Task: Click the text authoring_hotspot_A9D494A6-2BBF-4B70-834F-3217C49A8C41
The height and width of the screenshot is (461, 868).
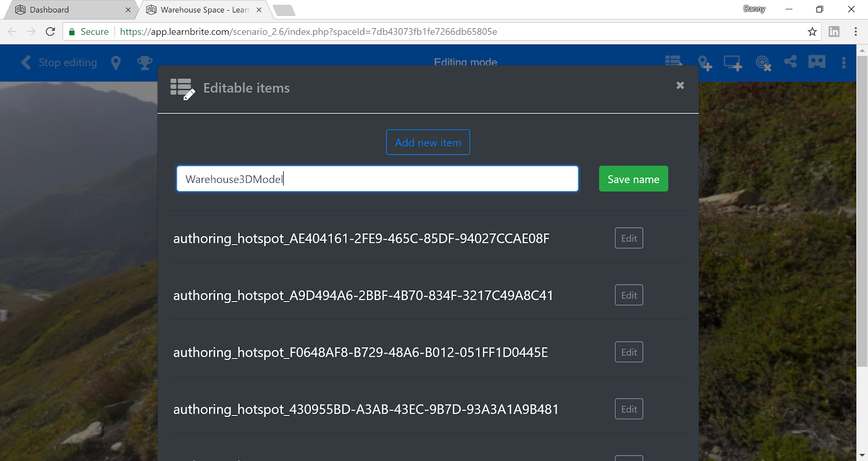Action: [x=363, y=296]
